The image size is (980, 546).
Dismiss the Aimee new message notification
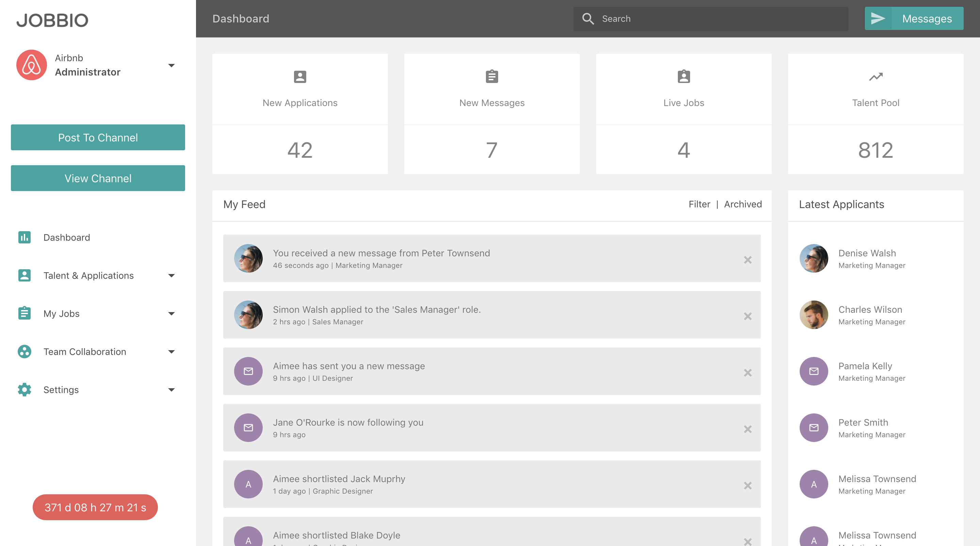pyautogui.click(x=748, y=373)
